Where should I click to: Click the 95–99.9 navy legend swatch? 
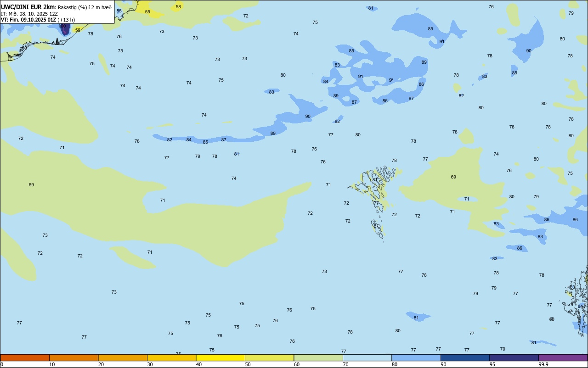point(514,357)
